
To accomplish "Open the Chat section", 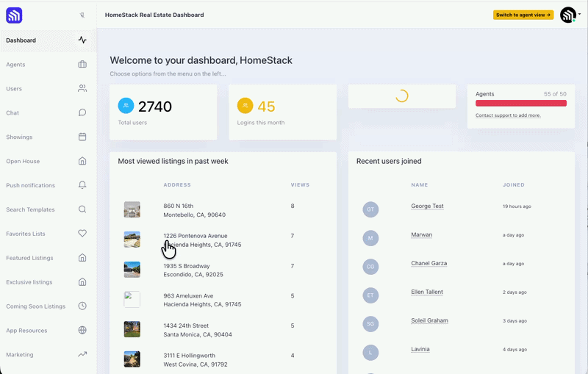I will pos(48,113).
